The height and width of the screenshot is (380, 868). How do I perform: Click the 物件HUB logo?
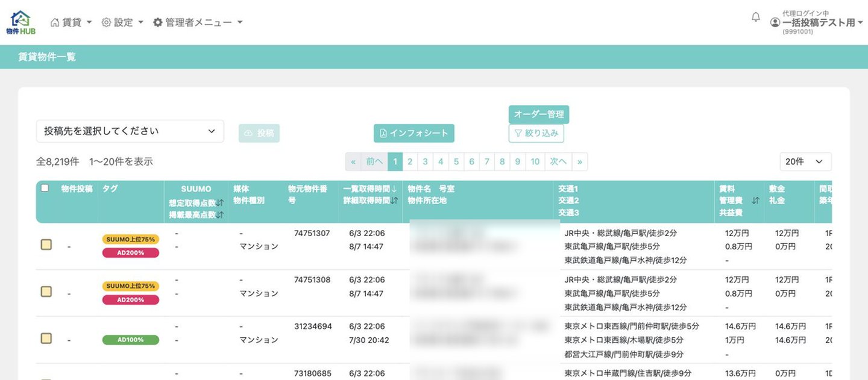20,22
